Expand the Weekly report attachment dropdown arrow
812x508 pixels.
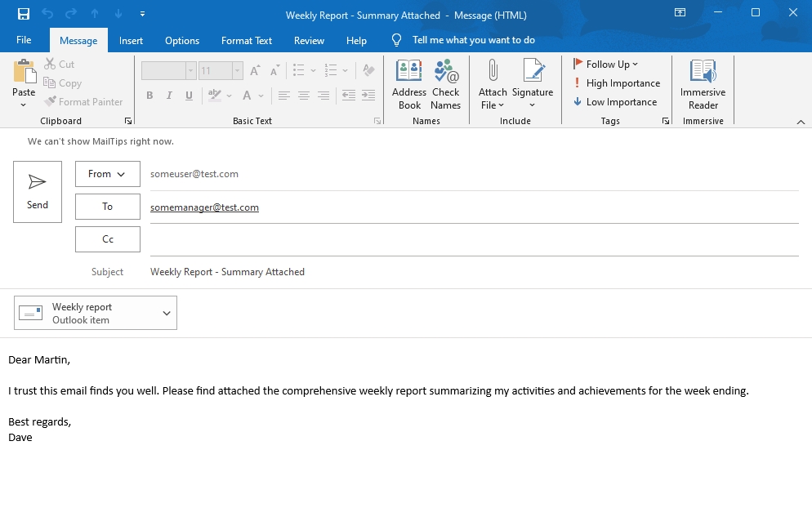click(x=167, y=314)
